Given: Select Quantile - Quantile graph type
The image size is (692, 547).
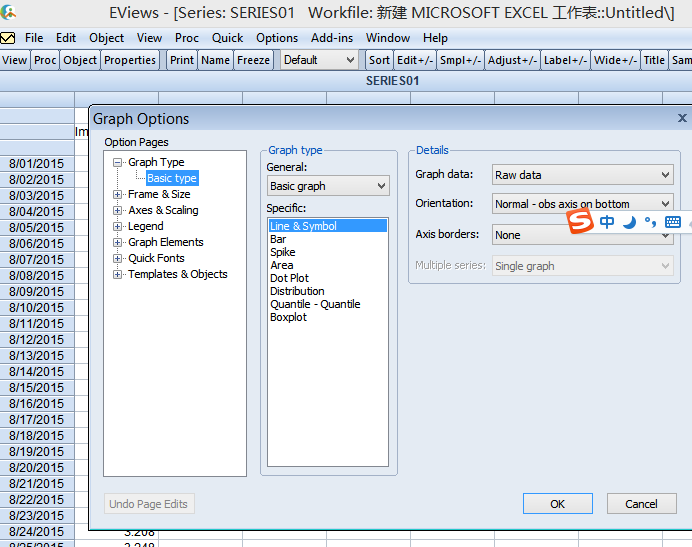Looking at the screenshot, I should coord(328,304).
